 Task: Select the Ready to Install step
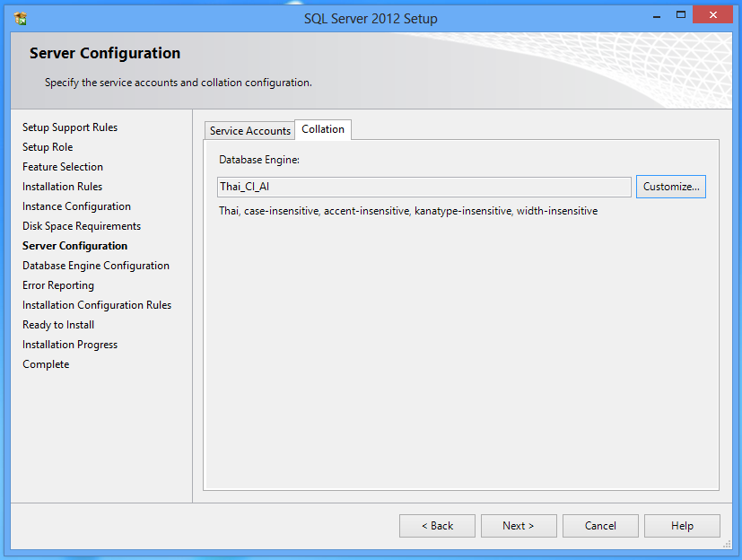pos(58,325)
